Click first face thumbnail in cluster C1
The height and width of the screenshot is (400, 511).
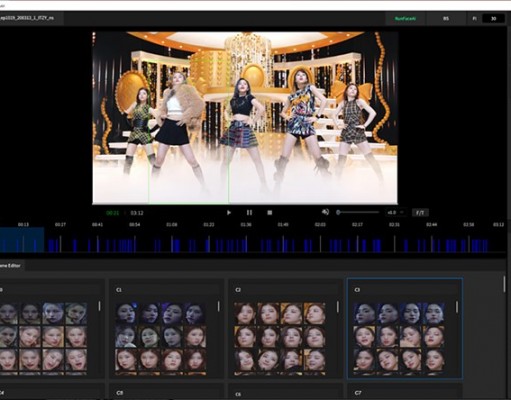point(126,313)
